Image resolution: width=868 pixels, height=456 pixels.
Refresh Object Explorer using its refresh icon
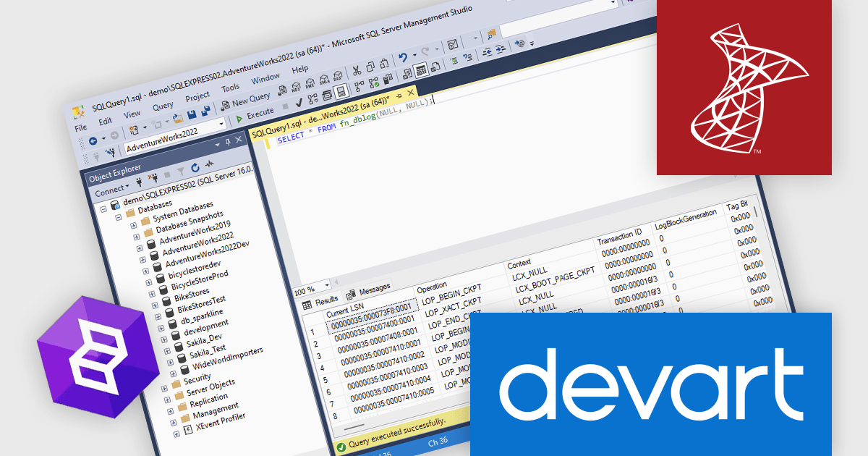pos(195,168)
